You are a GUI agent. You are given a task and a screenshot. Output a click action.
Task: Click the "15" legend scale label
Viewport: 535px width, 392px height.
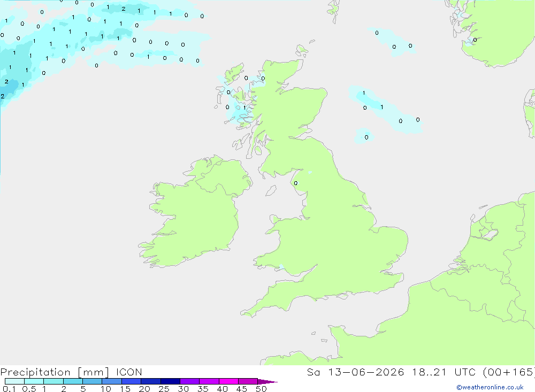(125, 389)
